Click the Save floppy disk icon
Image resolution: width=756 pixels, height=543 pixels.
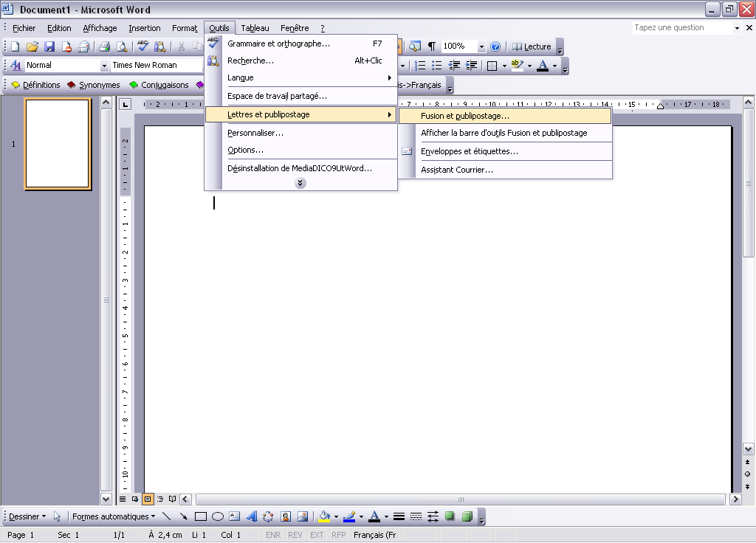(x=49, y=46)
